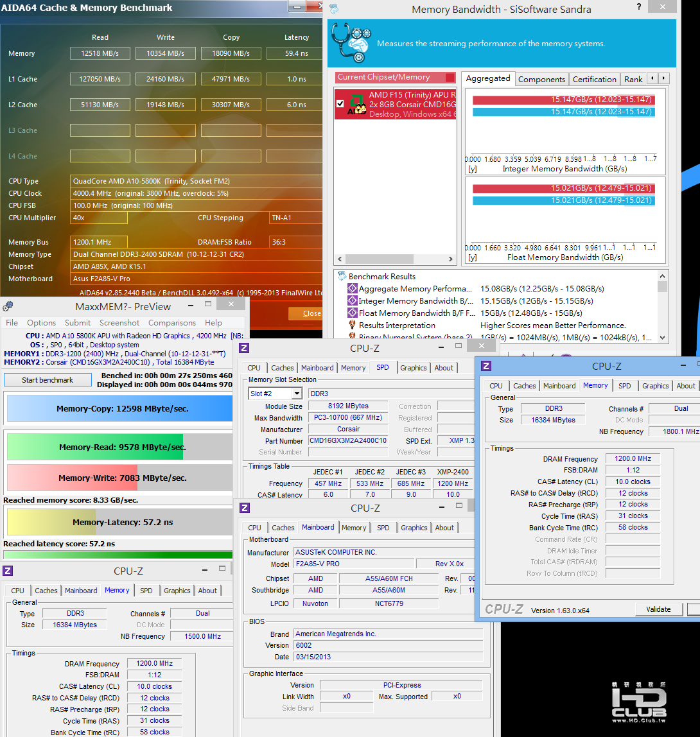This screenshot has width=700, height=737.
Task: Click BIOS Version field 6002 in CPU-Z
Action: click(x=389, y=645)
